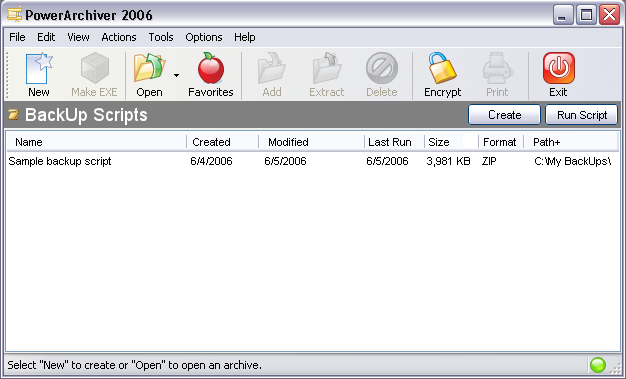Select the Sample backup script row
Viewport: 626px width, 379px height.
[313, 161]
